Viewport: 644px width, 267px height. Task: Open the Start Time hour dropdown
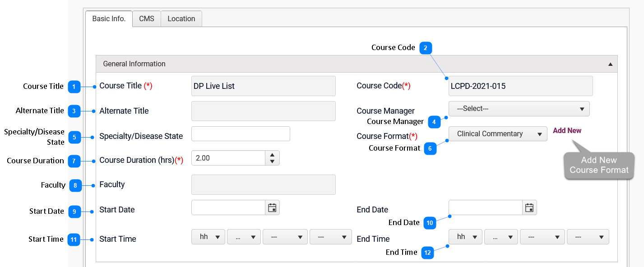[x=208, y=237]
